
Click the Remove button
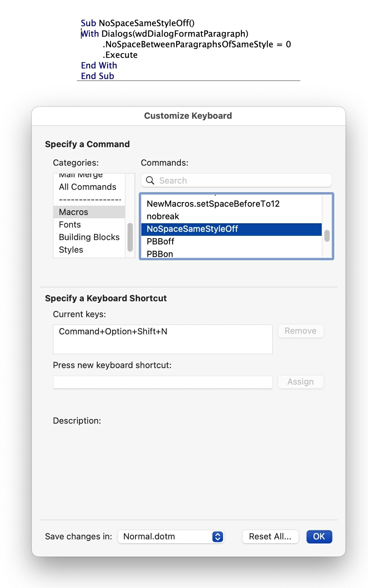(300, 331)
